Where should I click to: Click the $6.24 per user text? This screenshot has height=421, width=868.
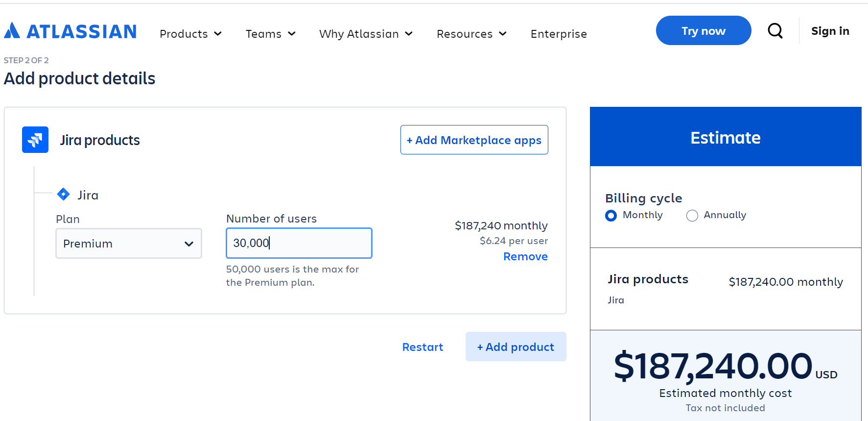[514, 241]
